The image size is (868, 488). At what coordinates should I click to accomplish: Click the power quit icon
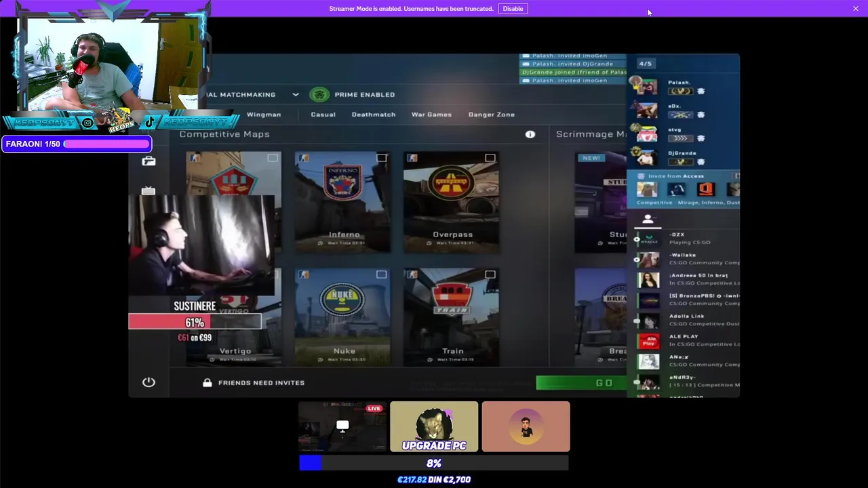point(149,382)
